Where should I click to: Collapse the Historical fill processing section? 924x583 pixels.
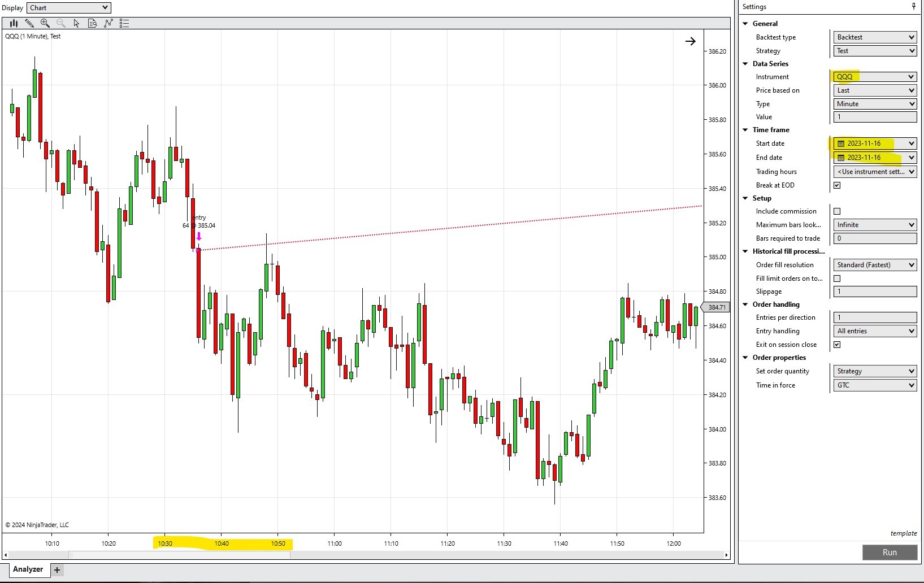coord(745,251)
